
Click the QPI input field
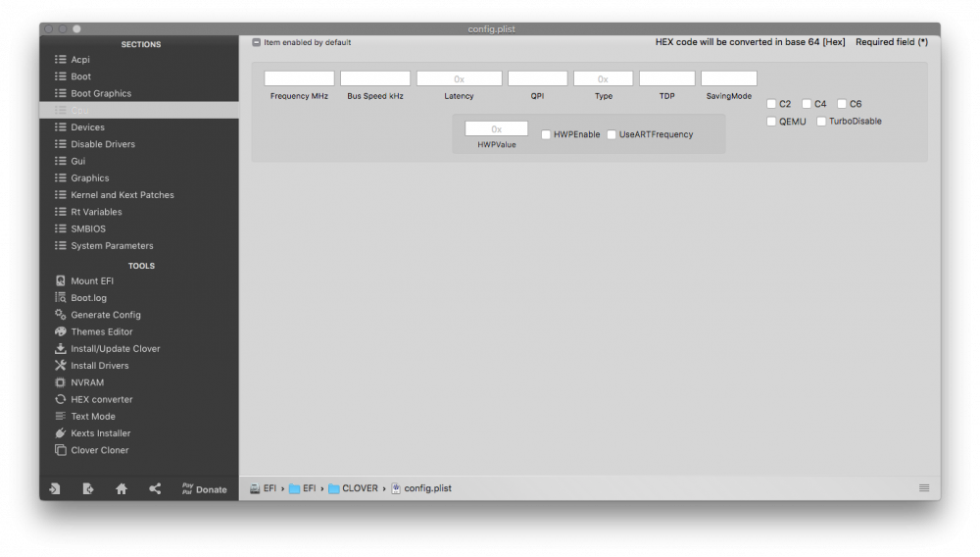tap(537, 78)
